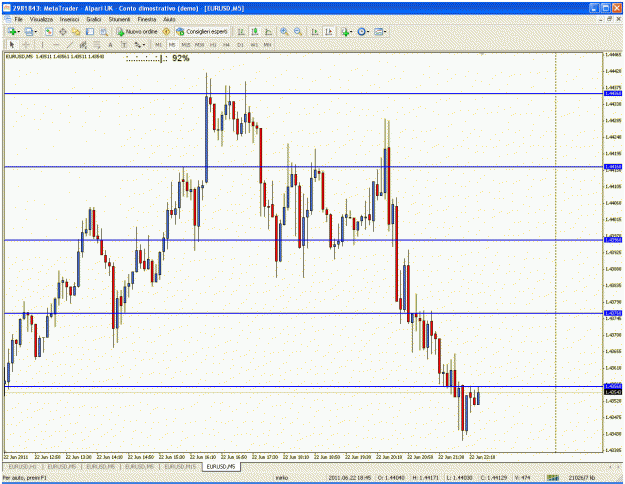This screenshot has height=484, width=625.
Task: Switch to the M30 timeframe
Action: pyautogui.click(x=199, y=45)
